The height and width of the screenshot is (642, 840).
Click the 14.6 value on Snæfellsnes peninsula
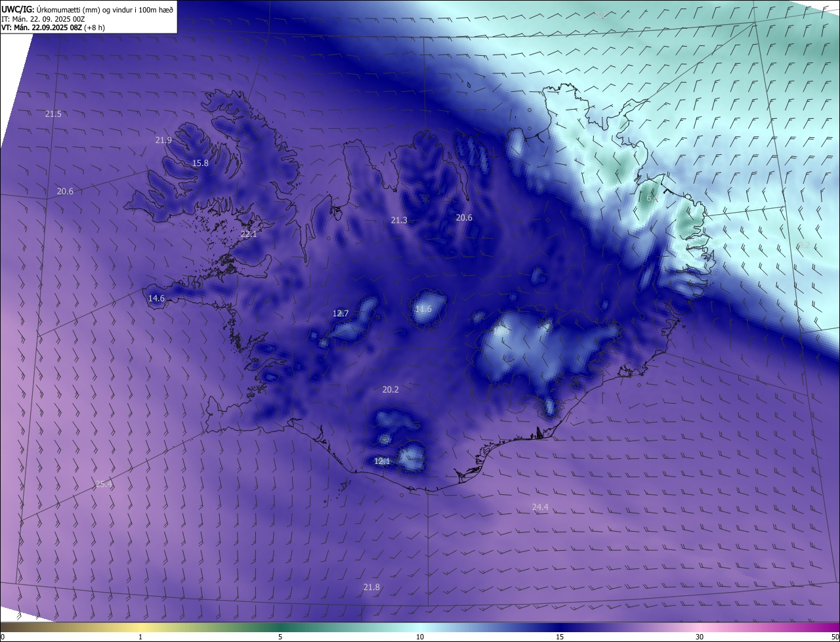[x=156, y=299]
